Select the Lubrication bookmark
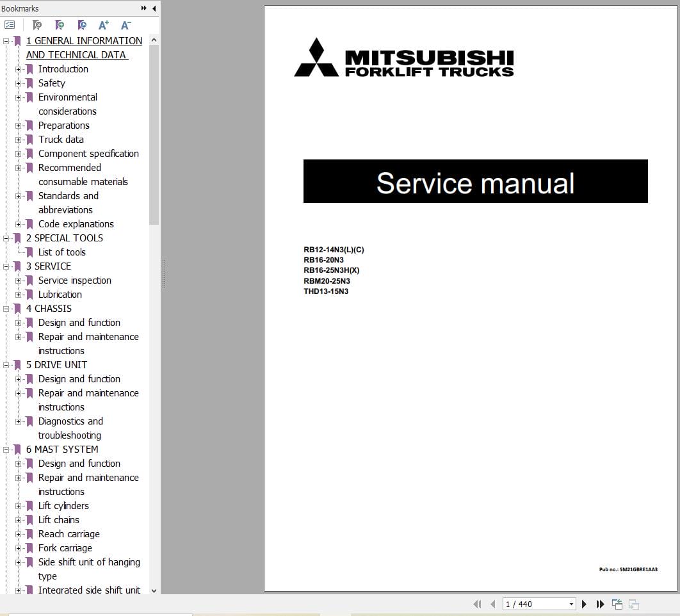This screenshot has width=680, height=616. (x=60, y=294)
